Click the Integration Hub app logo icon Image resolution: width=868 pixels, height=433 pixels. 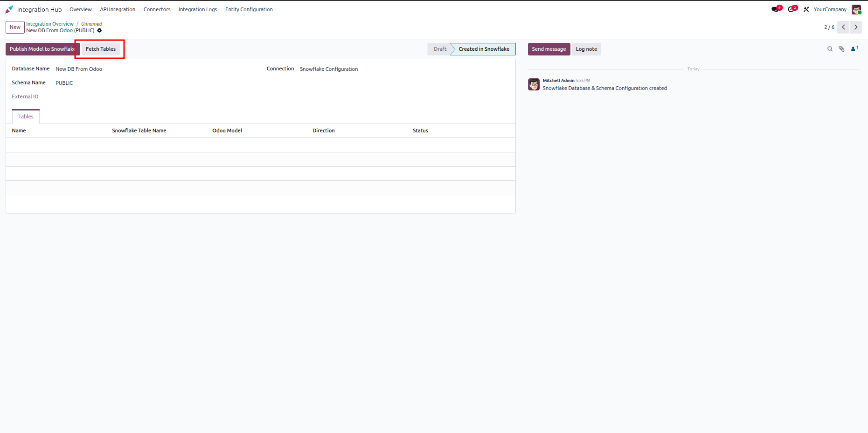(9, 9)
